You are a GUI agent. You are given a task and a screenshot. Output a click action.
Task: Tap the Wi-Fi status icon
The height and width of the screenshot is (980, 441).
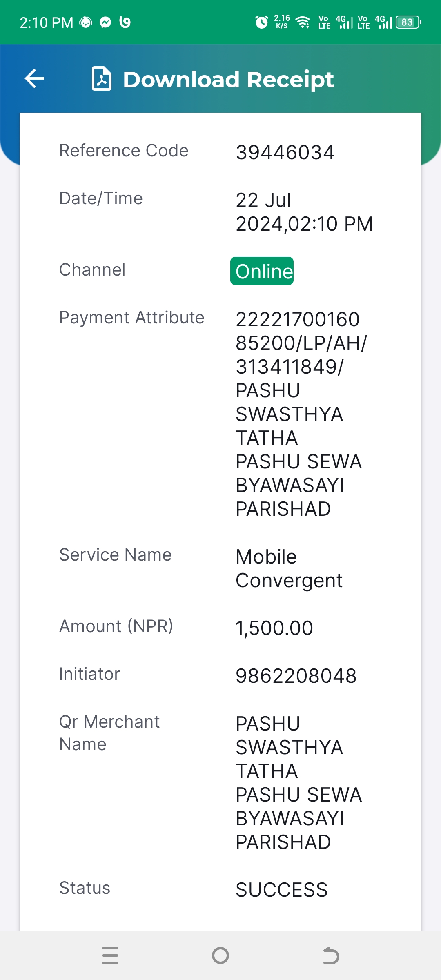coord(303,22)
